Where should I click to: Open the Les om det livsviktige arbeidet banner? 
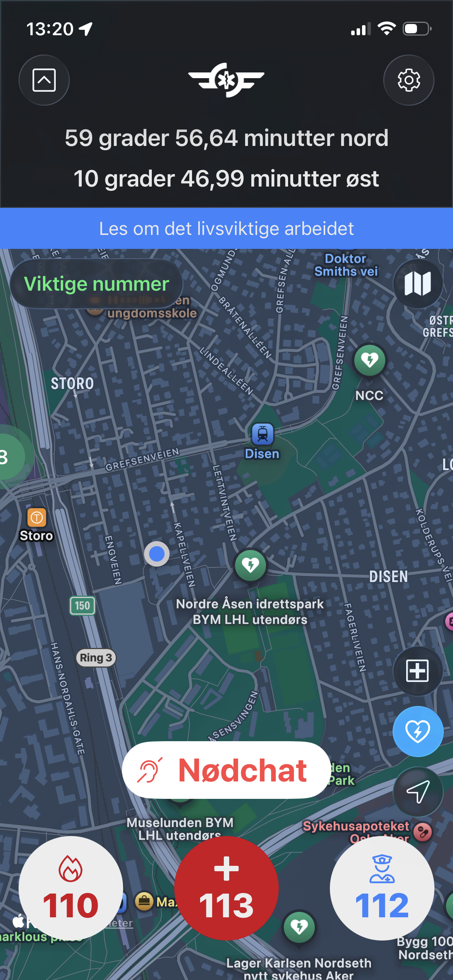click(x=226, y=228)
